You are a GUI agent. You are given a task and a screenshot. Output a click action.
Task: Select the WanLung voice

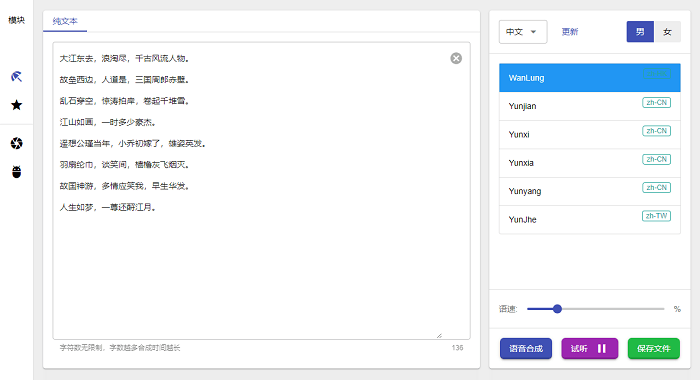click(x=590, y=78)
